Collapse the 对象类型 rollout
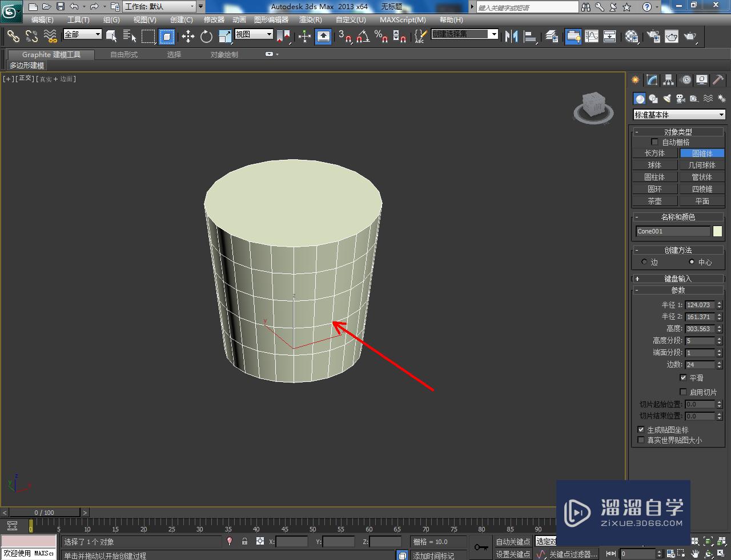 pos(678,131)
